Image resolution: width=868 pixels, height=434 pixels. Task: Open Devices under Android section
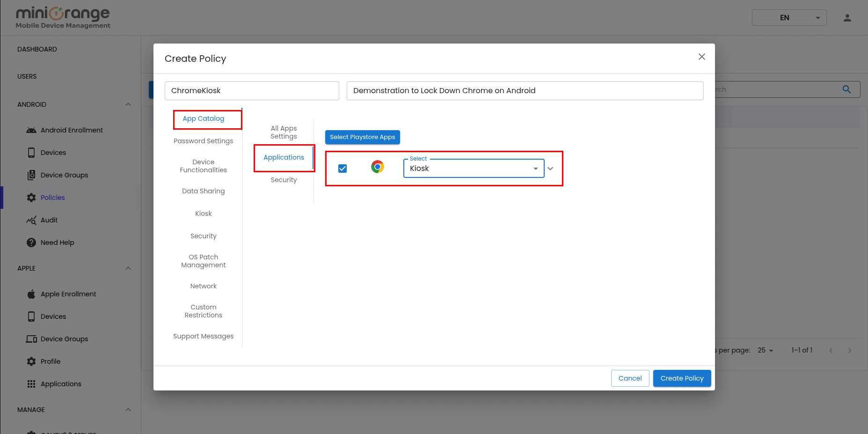click(31, 152)
